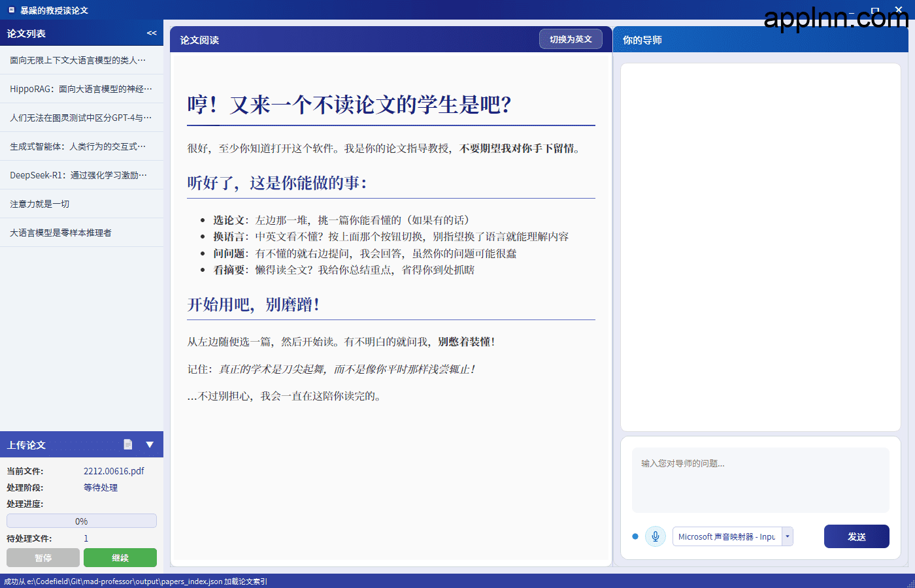Click the 0% processing progress bar
The height and width of the screenshot is (588, 915).
click(x=82, y=521)
